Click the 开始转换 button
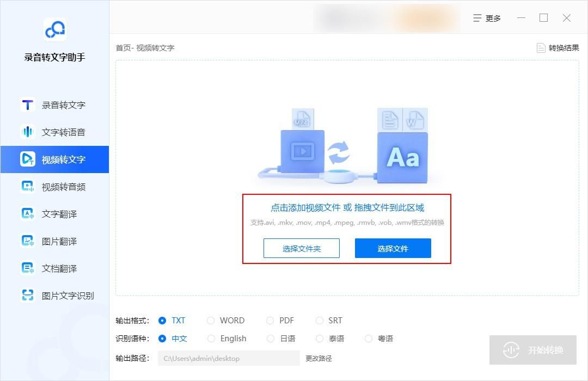This screenshot has height=381, width=588. (x=533, y=350)
